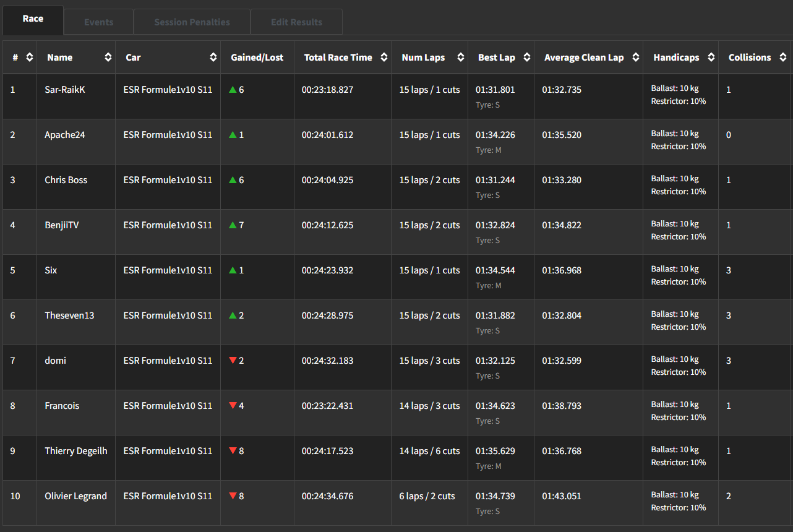This screenshot has height=532, width=793.
Task: Open the Session Penalties tab
Action: pyautogui.click(x=192, y=22)
